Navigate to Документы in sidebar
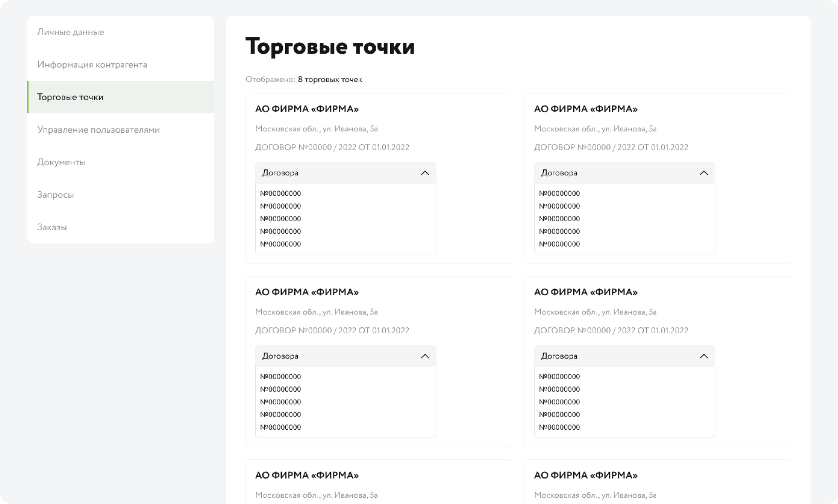Viewport: 838px width, 504px height. [61, 162]
